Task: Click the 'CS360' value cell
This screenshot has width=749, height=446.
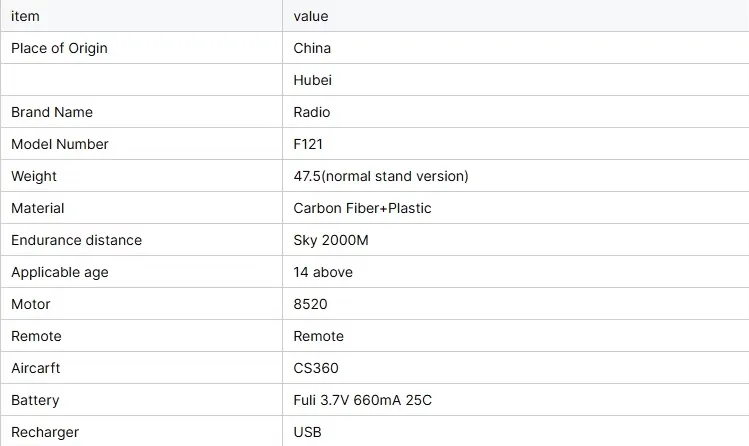Action: point(316,368)
